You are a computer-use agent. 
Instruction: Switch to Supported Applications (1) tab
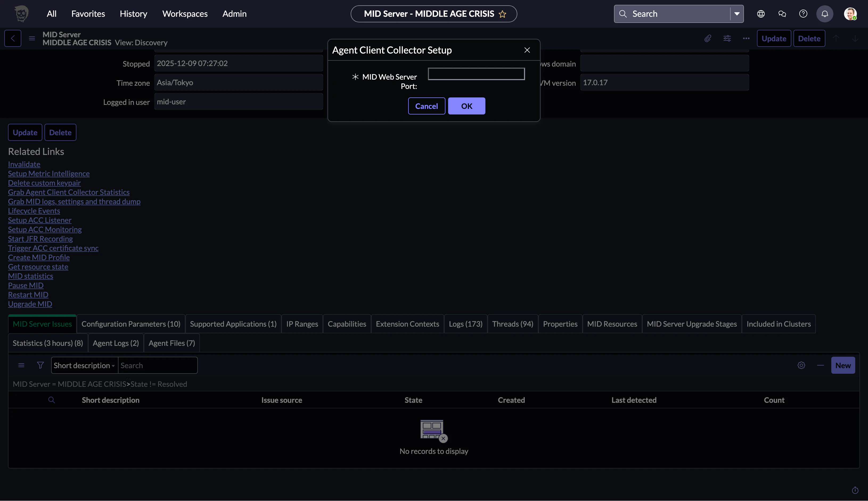[x=233, y=324]
